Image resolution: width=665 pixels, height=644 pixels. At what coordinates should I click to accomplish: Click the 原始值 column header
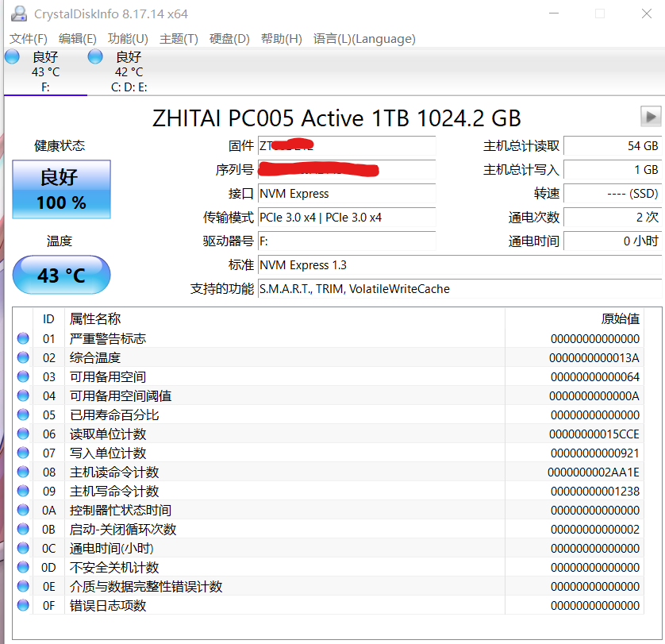pos(575,318)
